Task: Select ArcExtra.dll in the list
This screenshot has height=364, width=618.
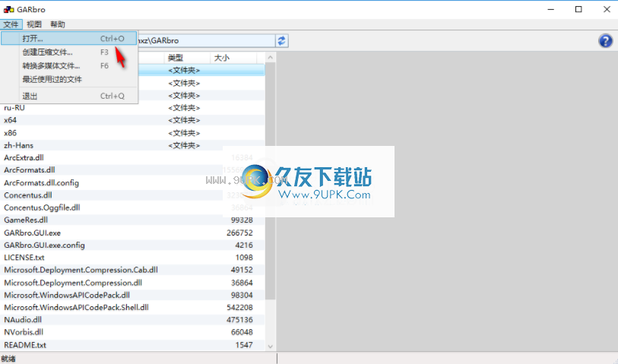Action: pyautogui.click(x=132, y=157)
